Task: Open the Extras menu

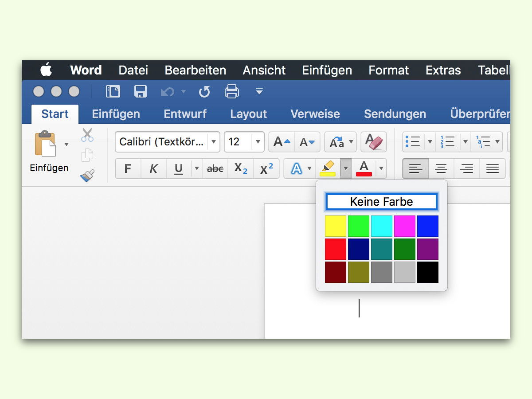Action: click(443, 70)
